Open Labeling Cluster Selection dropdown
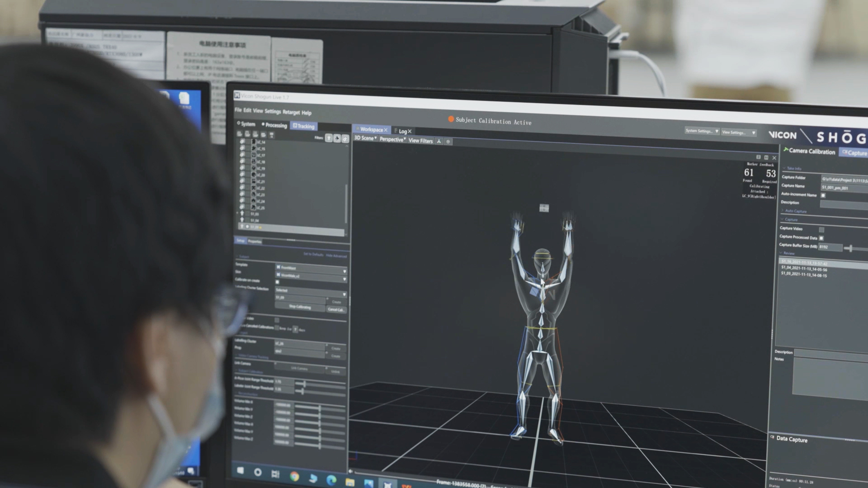Image resolution: width=868 pixels, height=488 pixels. pyautogui.click(x=311, y=292)
